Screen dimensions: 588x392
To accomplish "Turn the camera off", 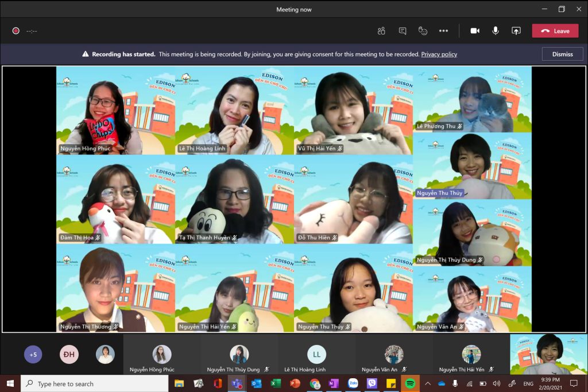I will pos(475,31).
